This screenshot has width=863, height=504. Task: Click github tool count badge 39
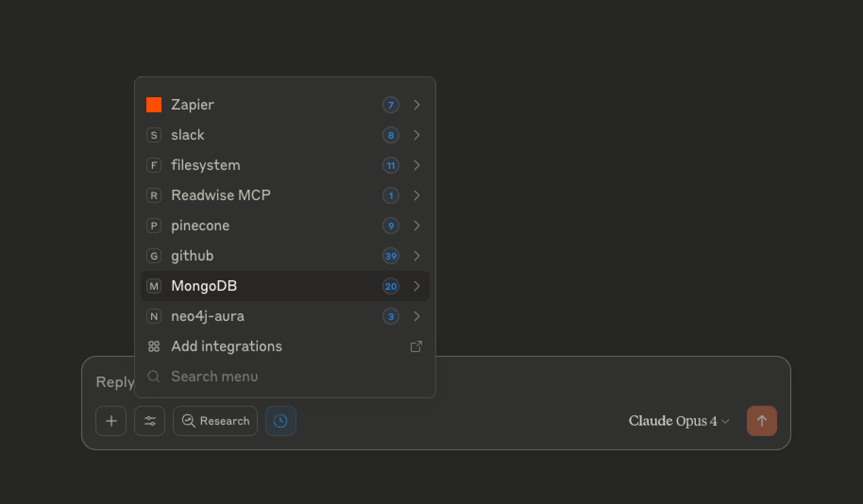(x=391, y=256)
